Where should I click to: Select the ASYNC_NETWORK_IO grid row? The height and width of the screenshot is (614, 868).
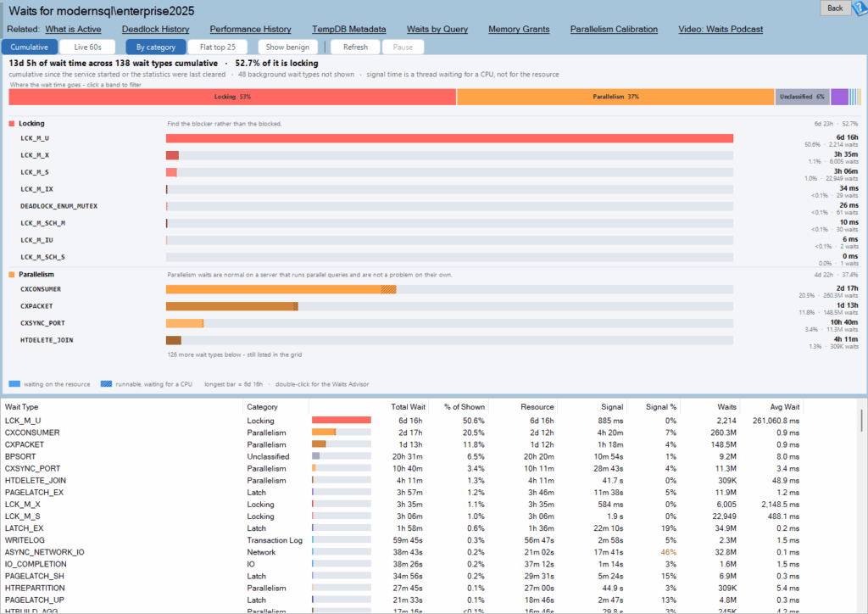click(x=403, y=553)
